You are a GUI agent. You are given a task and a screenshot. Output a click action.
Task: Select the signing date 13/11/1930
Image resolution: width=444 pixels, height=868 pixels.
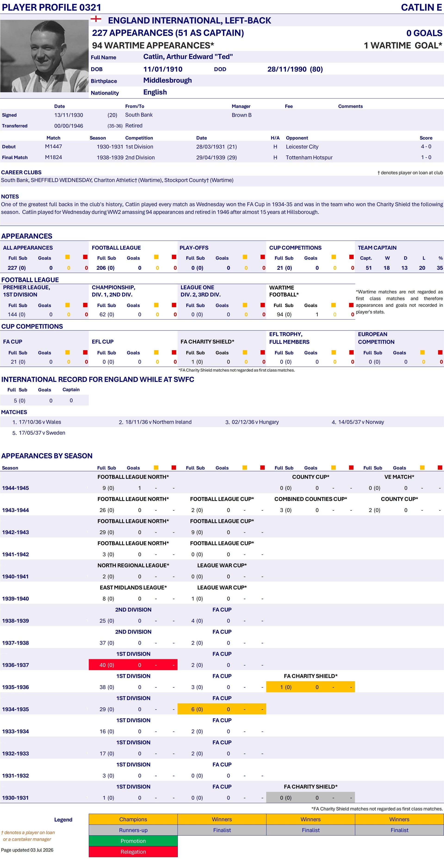(x=69, y=115)
